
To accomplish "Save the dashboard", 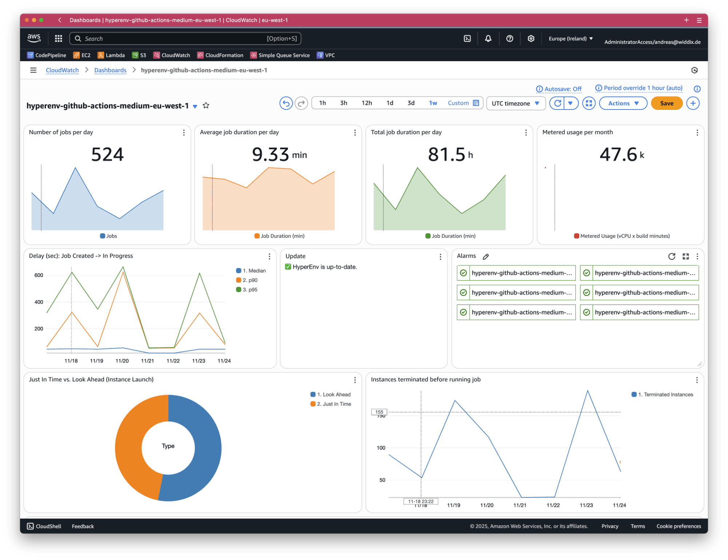I will pos(666,103).
